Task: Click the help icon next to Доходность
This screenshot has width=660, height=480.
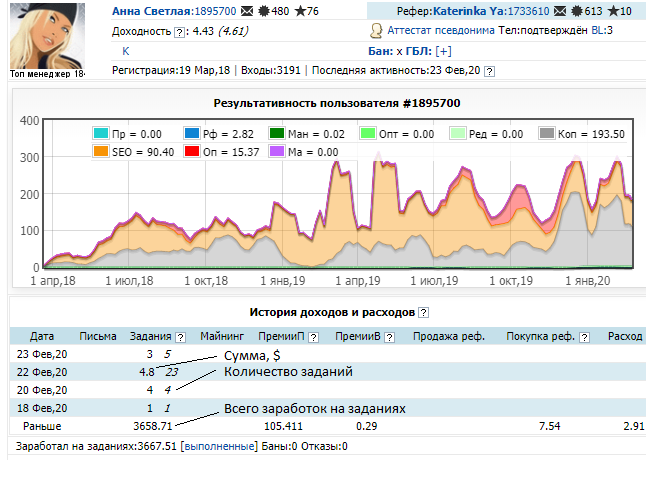Action: 180,31
